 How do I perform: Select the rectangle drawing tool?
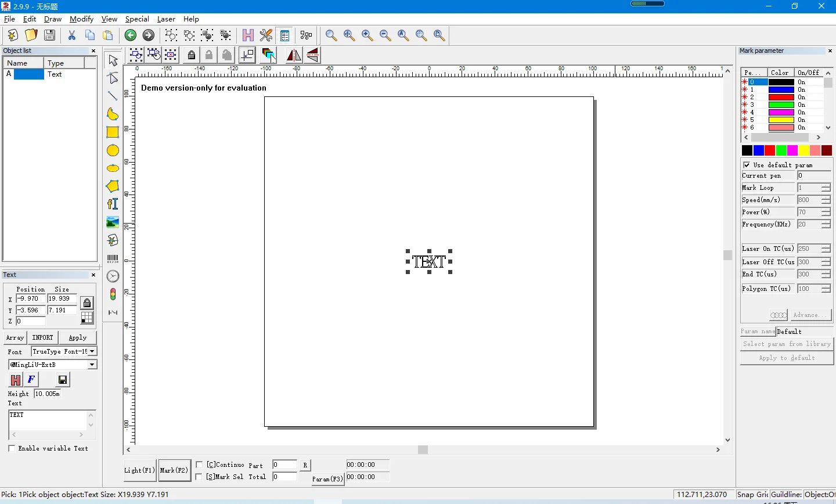(x=113, y=132)
